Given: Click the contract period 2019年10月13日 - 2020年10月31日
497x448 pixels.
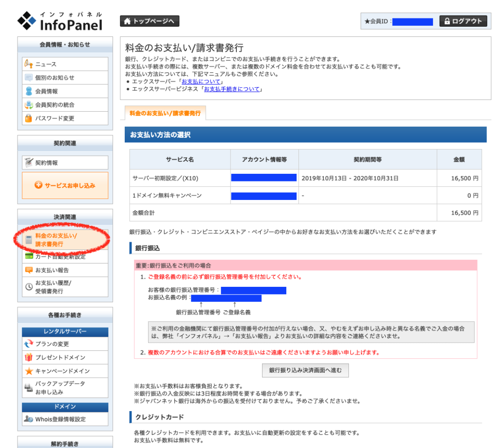Looking at the screenshot, I should (350, 178).
